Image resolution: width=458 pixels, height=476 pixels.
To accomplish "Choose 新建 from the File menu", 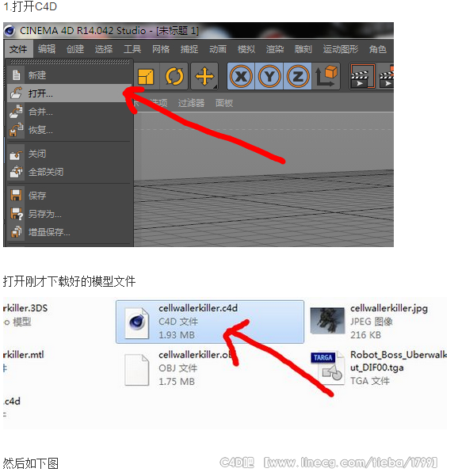I will pyautogui.click(x=69, y=75).
